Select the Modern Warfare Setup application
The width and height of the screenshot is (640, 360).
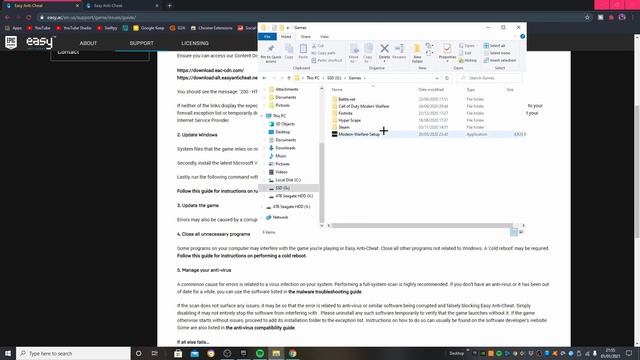coord(359,134)
